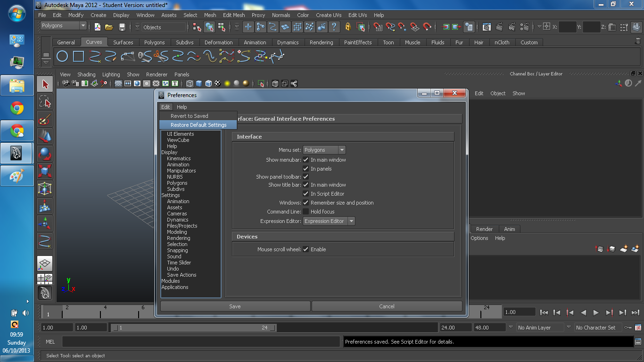Select NURBS category in Preferences list

click(174, 177)
